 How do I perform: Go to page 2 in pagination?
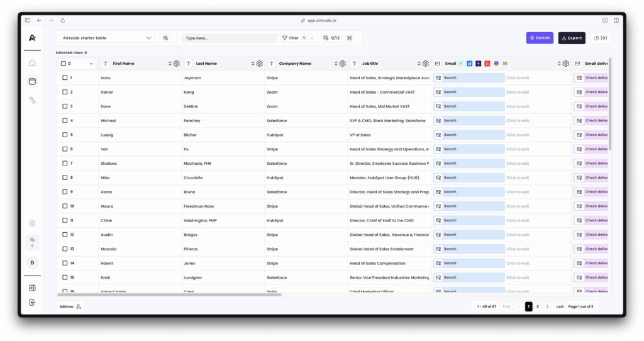pyautogui.click(x=537, y=306)
